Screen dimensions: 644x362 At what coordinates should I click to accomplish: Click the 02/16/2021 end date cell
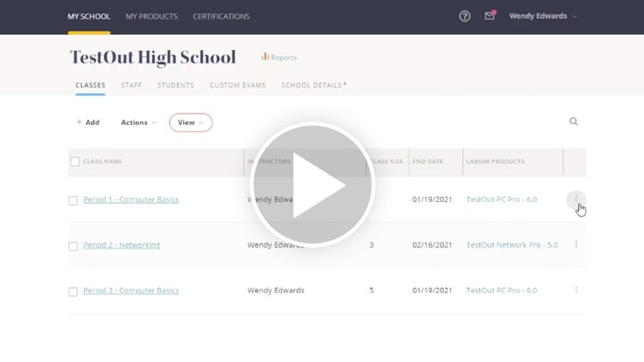coord(432,245)
